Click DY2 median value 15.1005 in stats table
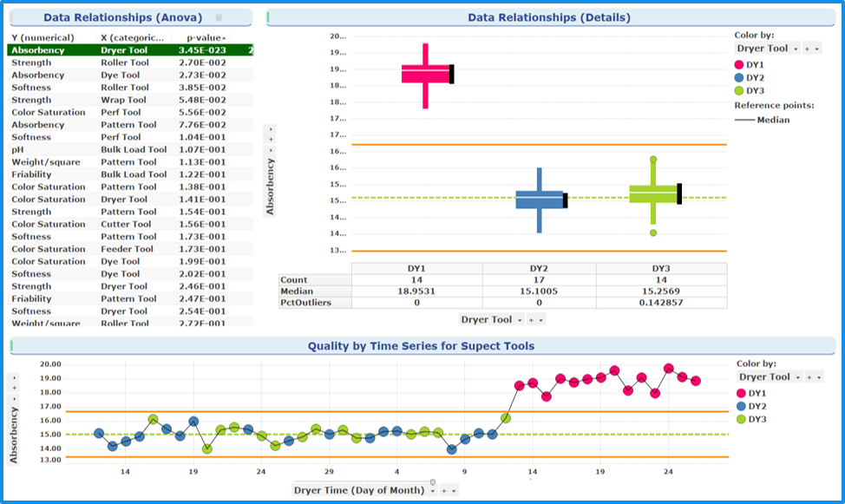Screen dimensions: 845x504 [539, 291]
